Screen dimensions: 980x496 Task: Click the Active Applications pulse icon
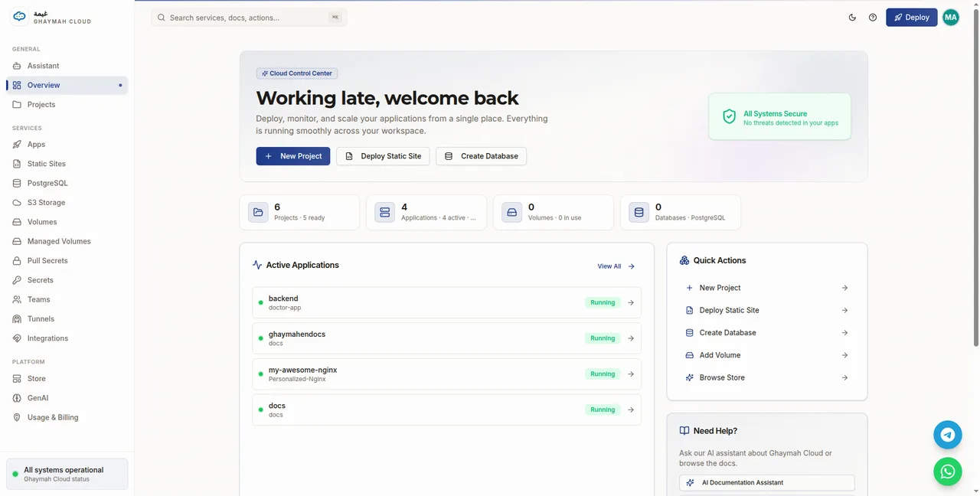(257, 265)
